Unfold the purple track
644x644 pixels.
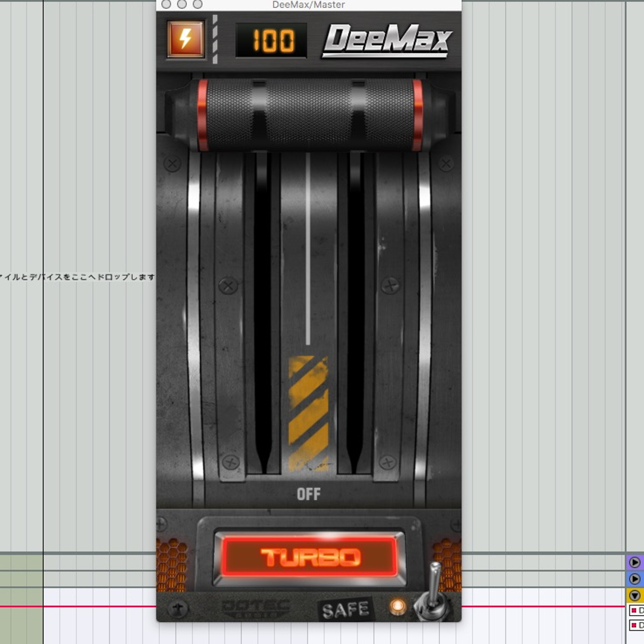click(634, 563)
